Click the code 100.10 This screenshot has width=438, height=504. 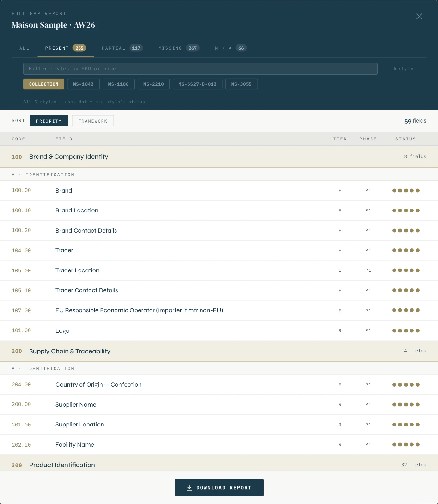[21, 210]
